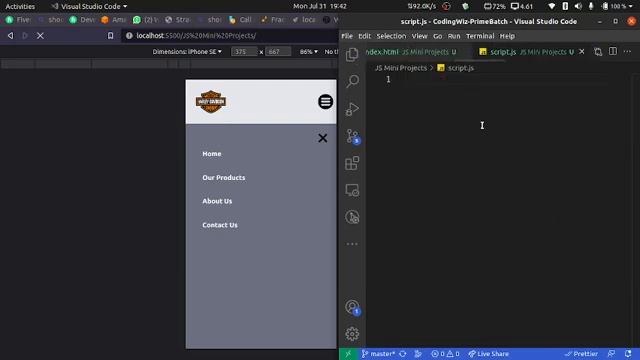Open the Accounts menu in VS Code
Viewport: 640px width, 360px height.
click(352, 307)
